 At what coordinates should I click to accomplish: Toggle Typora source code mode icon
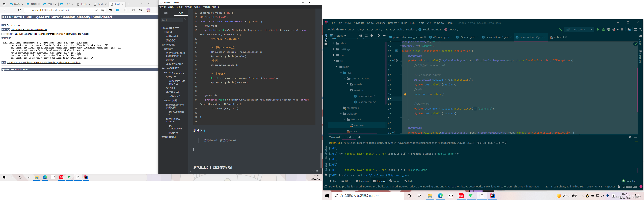[196, 171]
